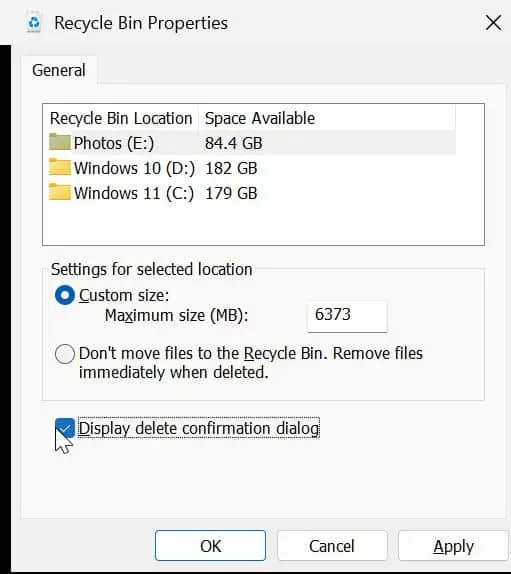Image resolution: width=511 pixels, height=574 pixels.
Task: Click the Recycle Bin Properties title text
Action: point(141,23)
